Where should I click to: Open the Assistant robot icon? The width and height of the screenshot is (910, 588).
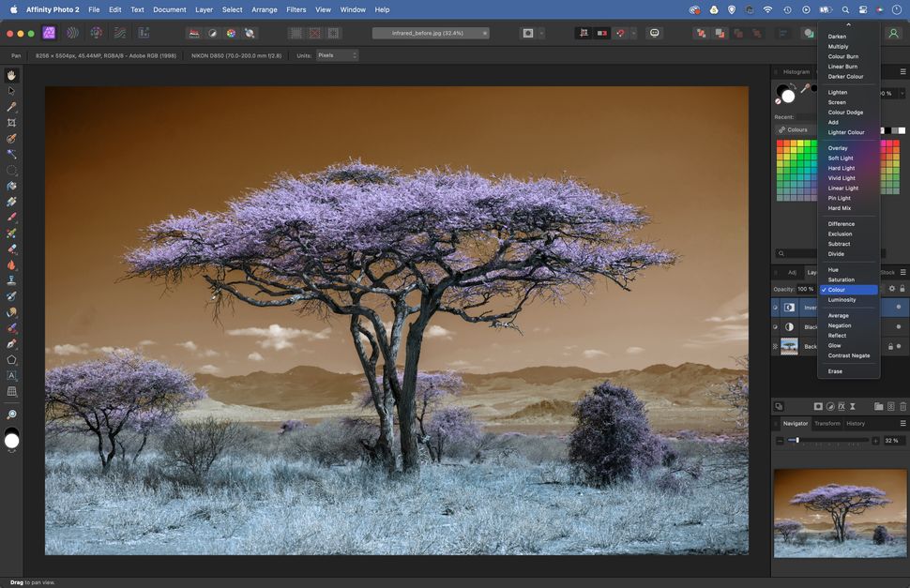[655, 33]
